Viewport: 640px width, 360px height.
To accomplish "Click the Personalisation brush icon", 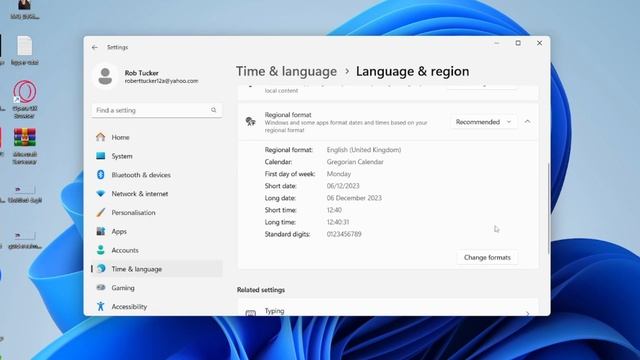I will (x=100, y=212).
